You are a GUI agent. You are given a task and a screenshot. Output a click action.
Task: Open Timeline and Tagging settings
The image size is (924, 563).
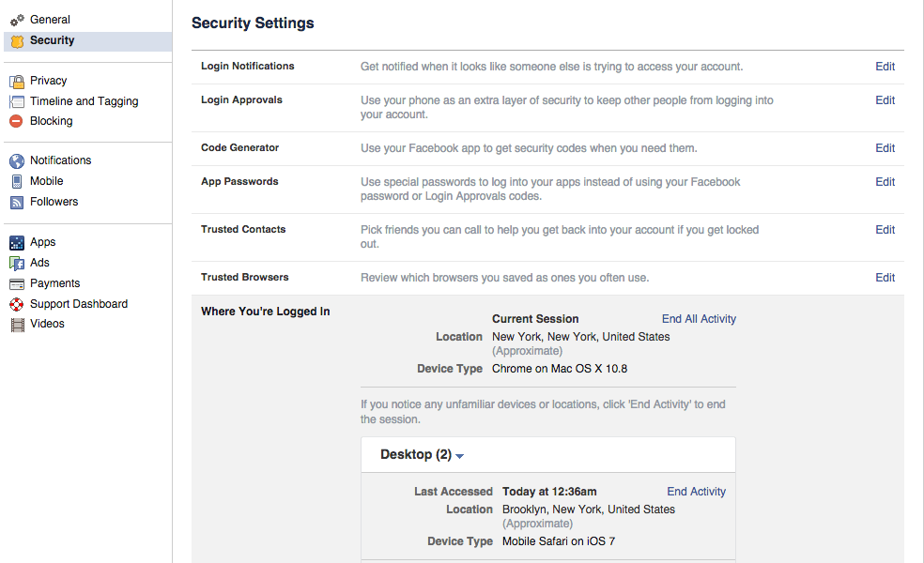pos(83,100)
